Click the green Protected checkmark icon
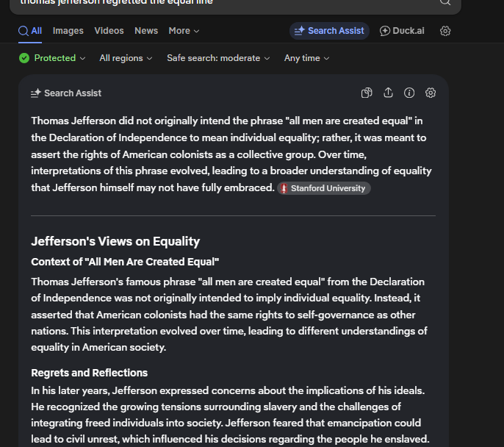Screen dimensions: 504x447 (24, 58)
